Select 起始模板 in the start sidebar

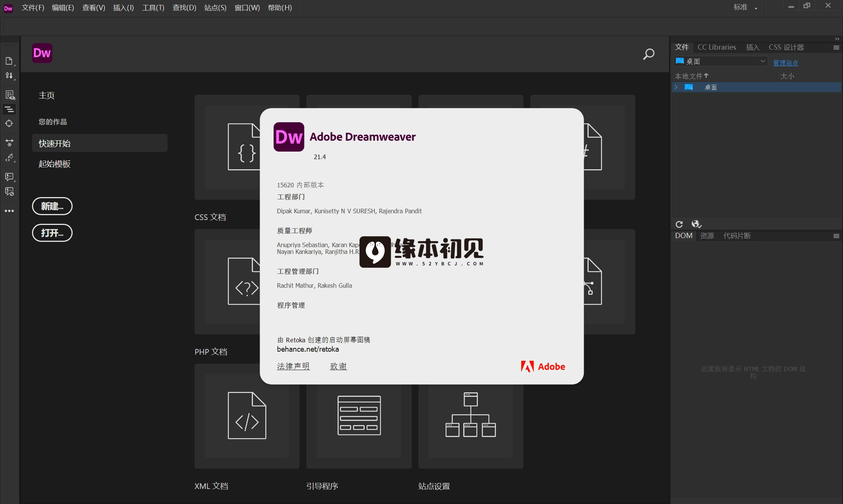pyautogui.click(x=55, y=164)
